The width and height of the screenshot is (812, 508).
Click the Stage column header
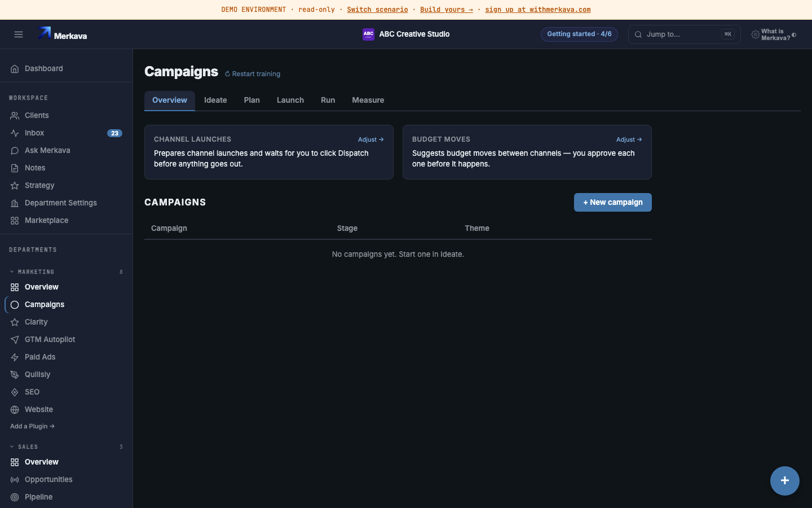tap(347, 229)
